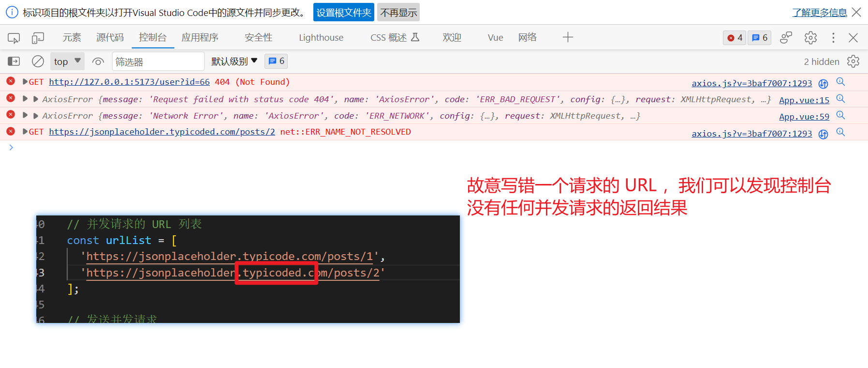Open the more tools plus icon
This screenshot has height=368, width=868.
point(568,37)
